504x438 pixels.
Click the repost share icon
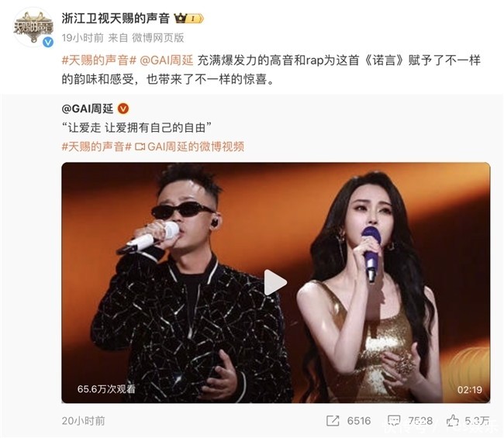333,421
